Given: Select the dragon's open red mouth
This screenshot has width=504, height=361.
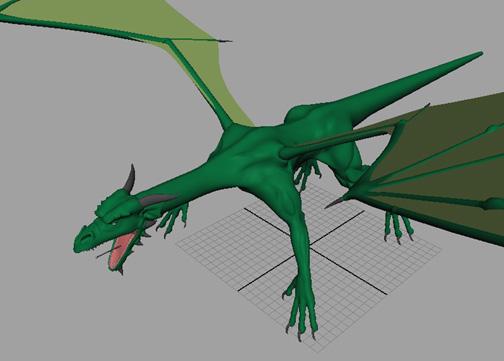Looking at the screenshot, I should coord(120,251).
